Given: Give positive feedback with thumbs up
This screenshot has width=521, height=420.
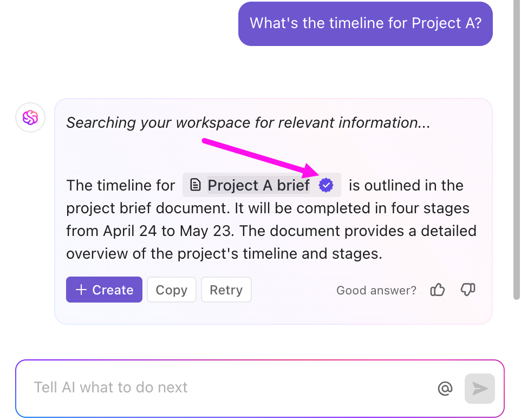Looking at the screenshot, I should 437,290.
